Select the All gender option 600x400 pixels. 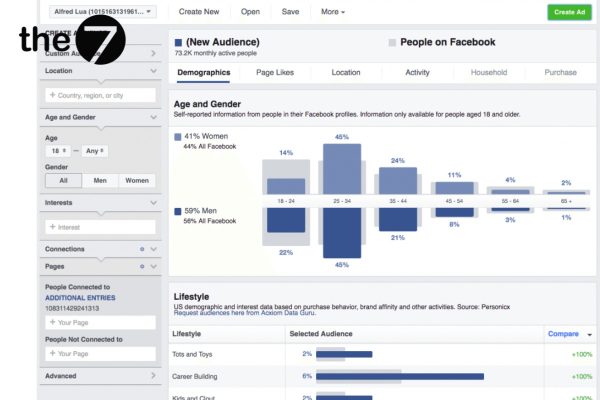[64, 180]
